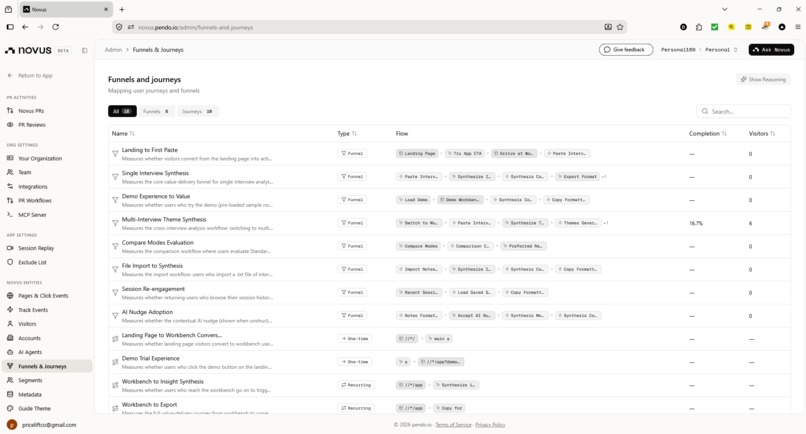Screen dimensions: 806x434
Task: Open browser application menu
Action: [798, 27]
